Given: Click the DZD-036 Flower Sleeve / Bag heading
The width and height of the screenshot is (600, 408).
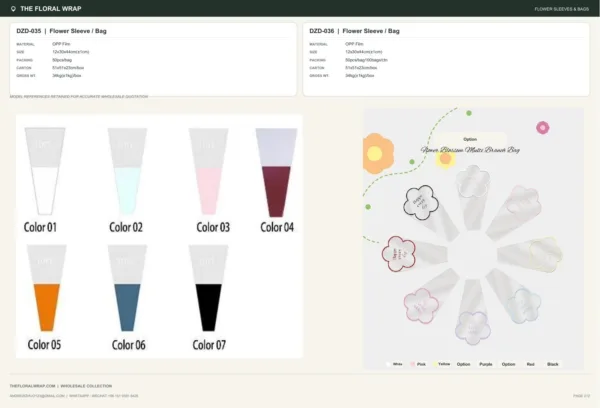Looking at the screenshot, I should point(354,31).
